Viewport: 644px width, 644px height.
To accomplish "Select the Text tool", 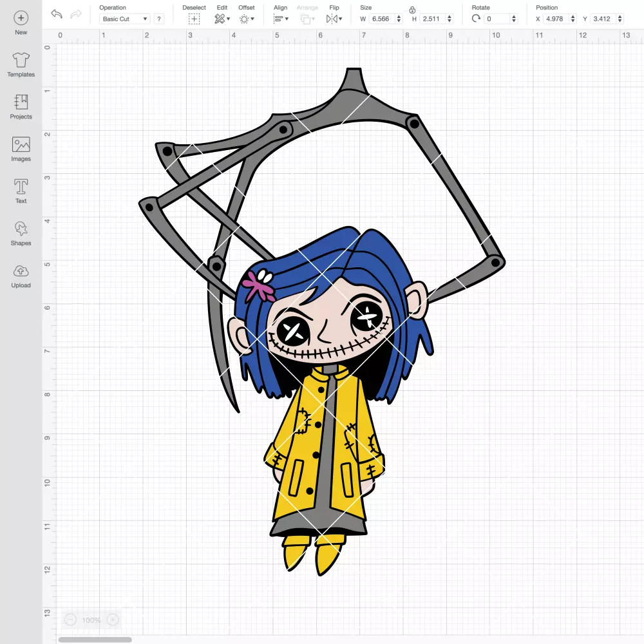I will pyautogui.click(x=21, y=191).
